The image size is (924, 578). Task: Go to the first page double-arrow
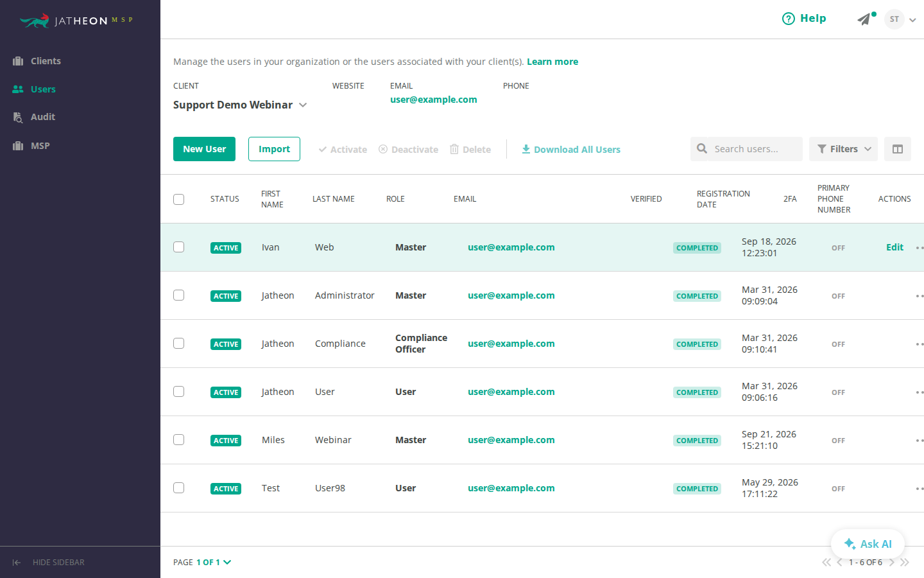tap(826, 563)
